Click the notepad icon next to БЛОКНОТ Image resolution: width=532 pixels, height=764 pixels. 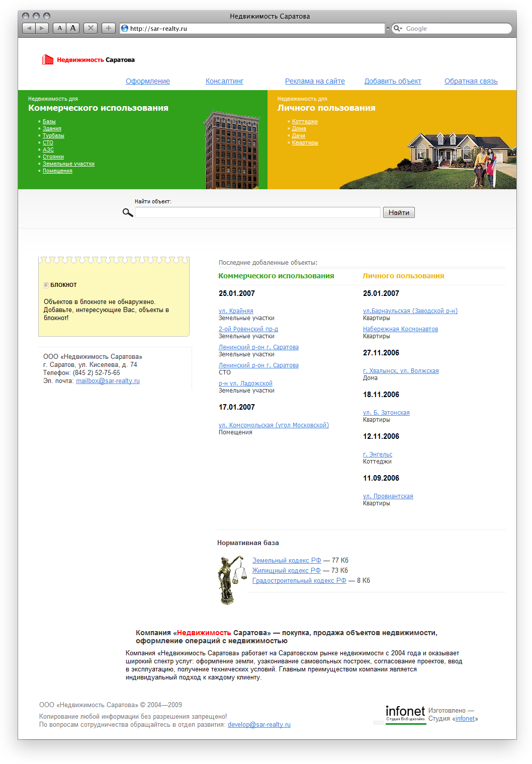[x=46, y=285]
